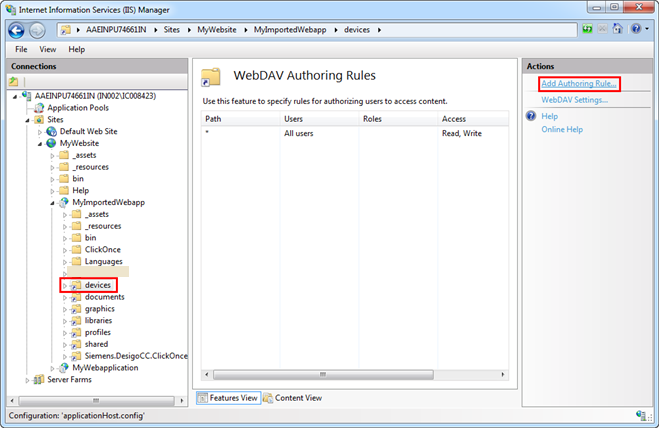659x428 pixels.
Task: Switch to Content View tab
Action: (298, 397)
